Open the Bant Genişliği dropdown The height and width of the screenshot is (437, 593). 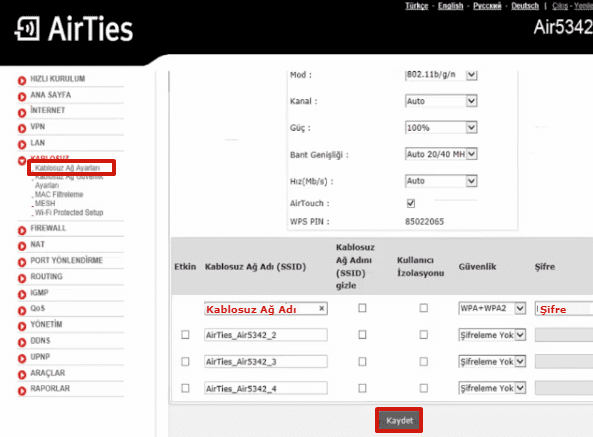point(441,154)
